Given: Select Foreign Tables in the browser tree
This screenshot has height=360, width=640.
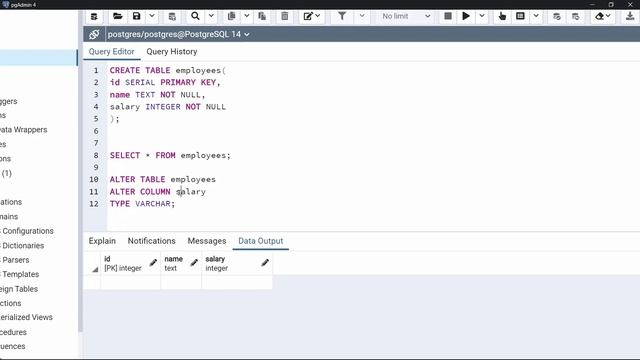Looking at the screenshot, I should point(19,289).
